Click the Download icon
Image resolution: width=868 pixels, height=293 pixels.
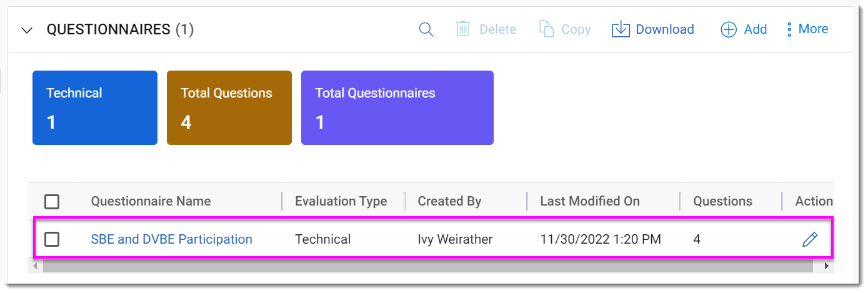tap(621, 29)
